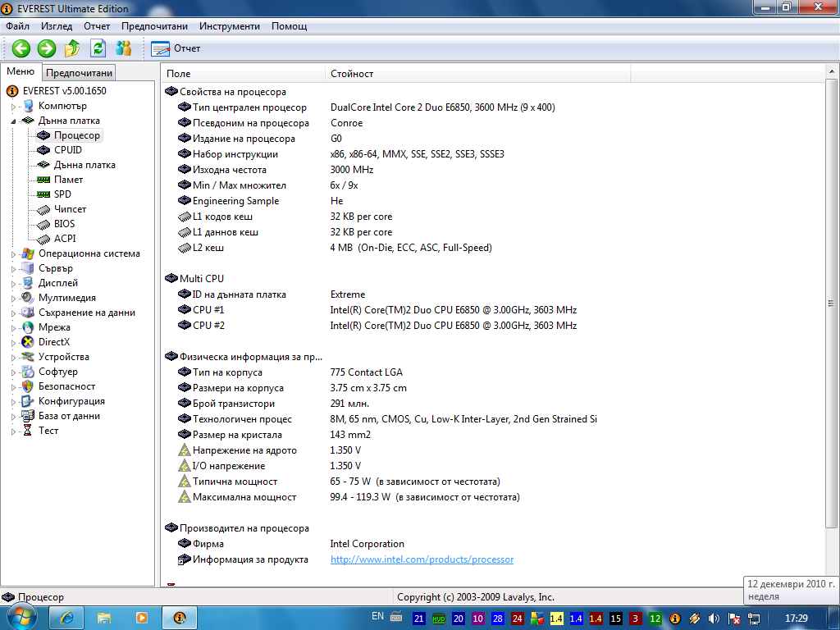Image resolution: width=840 pixels, height=630 pixels.
Task: Expand the Дисплей tree node
Action: point(13,283)
